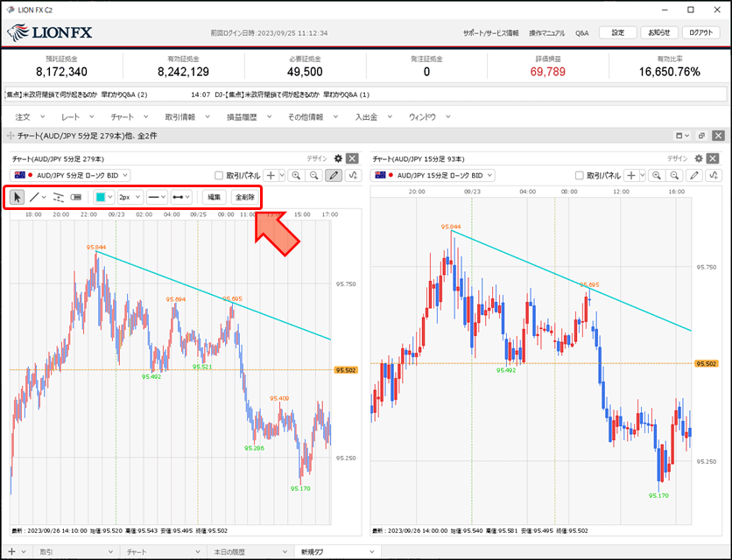Image resolution: width=732 pixels, height=560 pixels.
Task: Open the line style dropdown
Action: point(157,198)
